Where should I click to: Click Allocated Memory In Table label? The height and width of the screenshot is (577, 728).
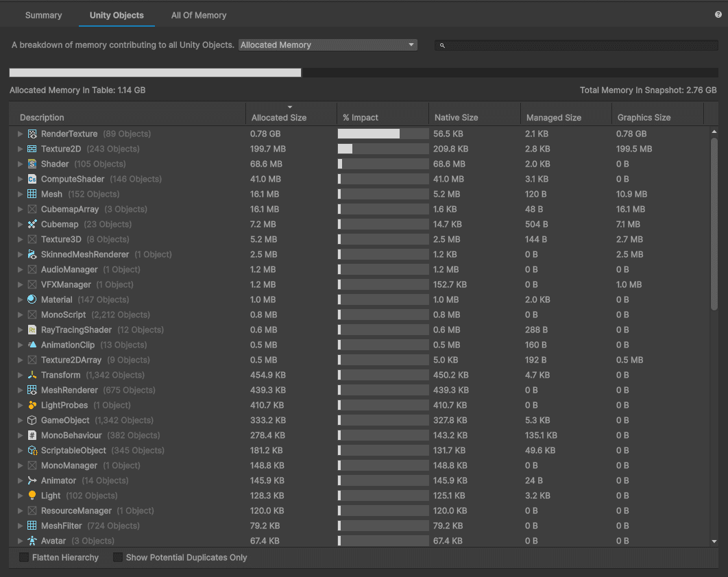[77, 90]
